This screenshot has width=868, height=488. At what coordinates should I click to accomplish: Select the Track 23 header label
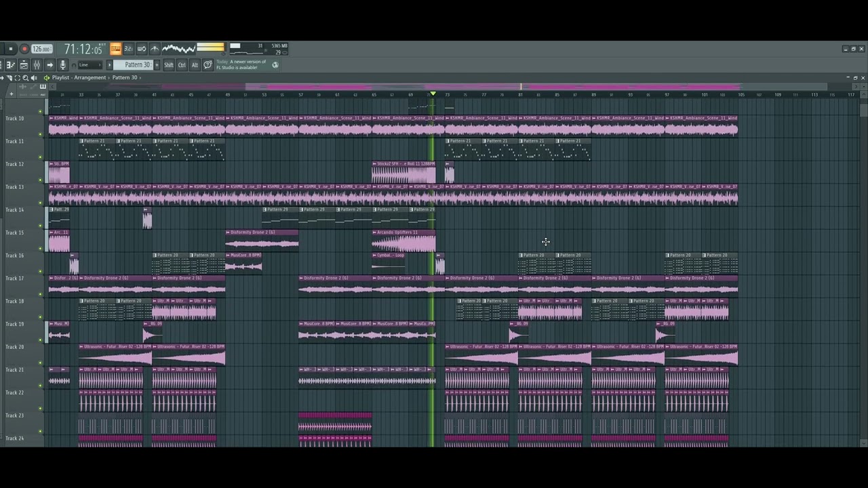(x=15, y=415)
